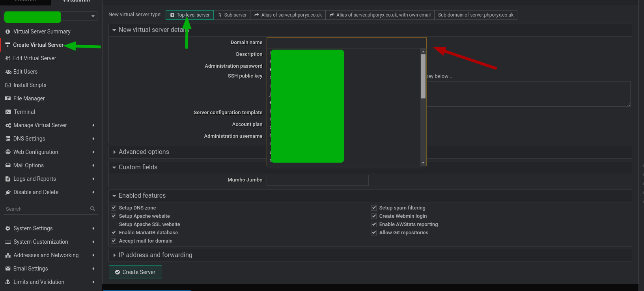The height and width of the screenshot is (291, 644).
Task: Click the Install Scripts icon
Action: 8,85
